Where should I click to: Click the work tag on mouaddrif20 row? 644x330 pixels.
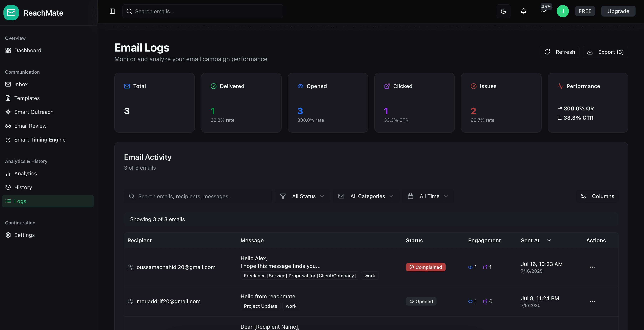click(x=291, y=306)
